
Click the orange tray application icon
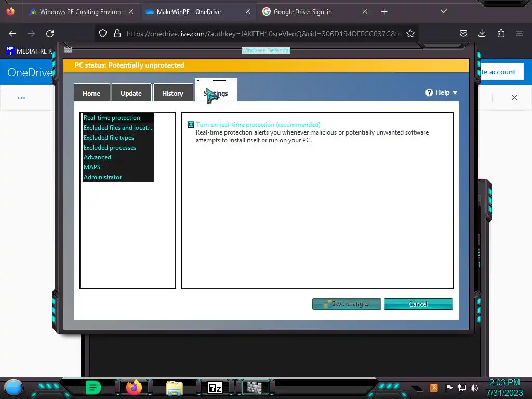(x=434, y=388)
